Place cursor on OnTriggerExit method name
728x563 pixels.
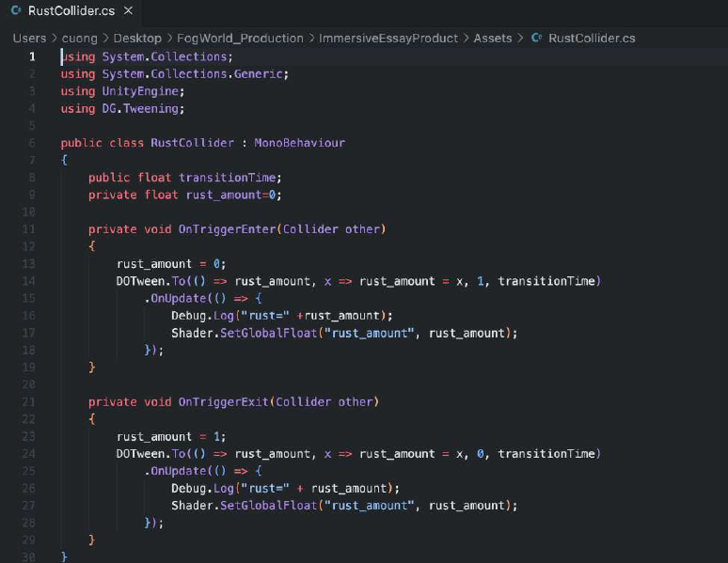point(224,402)
